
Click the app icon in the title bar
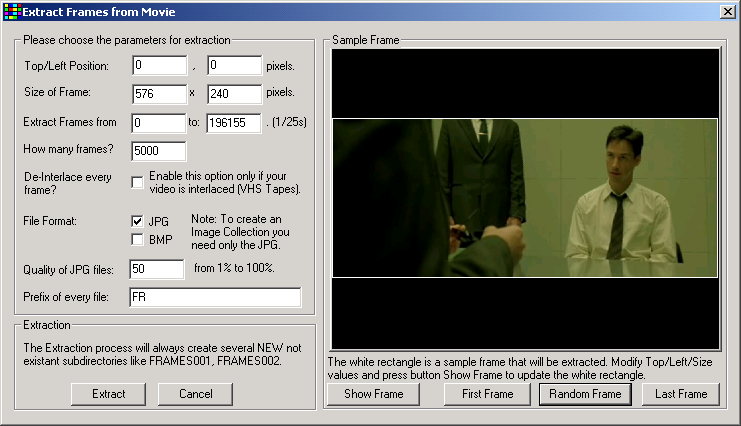pyautogui.click(x=13, y=12)
